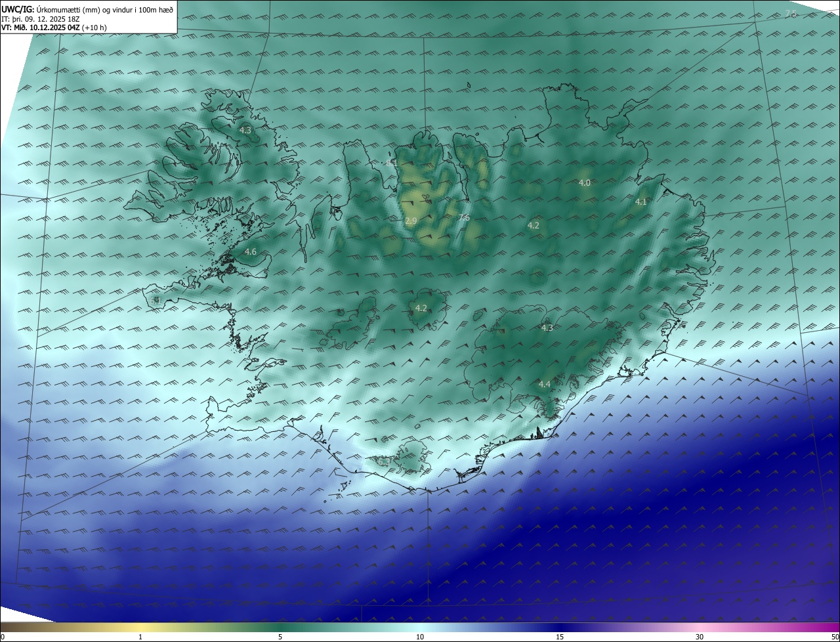Click the 15 tick label on the color scale
This screenshot has width=840, height=642.
[560, 637]
